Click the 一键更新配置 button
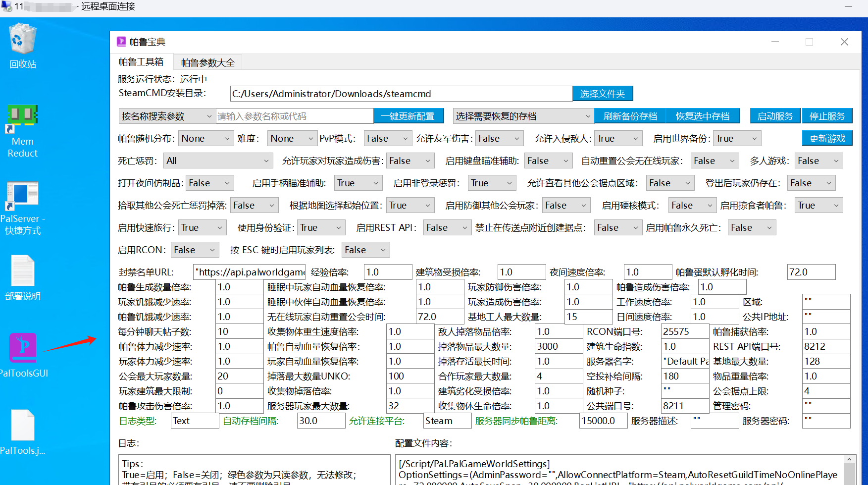 click(x=408, y=116)
